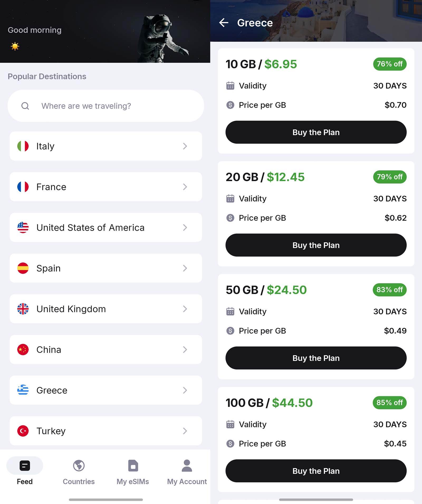Open My eSIMs SIM card icon
Screen dimensions: 422x504
(133, 466)
